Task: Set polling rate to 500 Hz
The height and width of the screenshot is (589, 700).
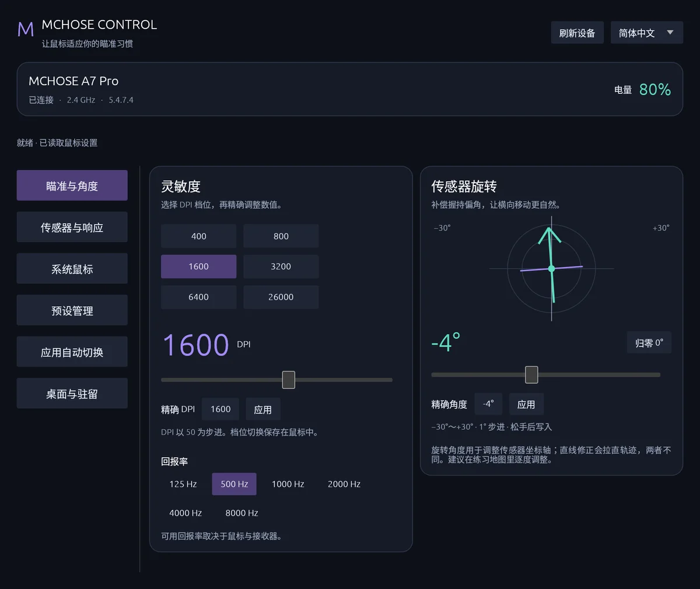Action: tap(234, 484)
